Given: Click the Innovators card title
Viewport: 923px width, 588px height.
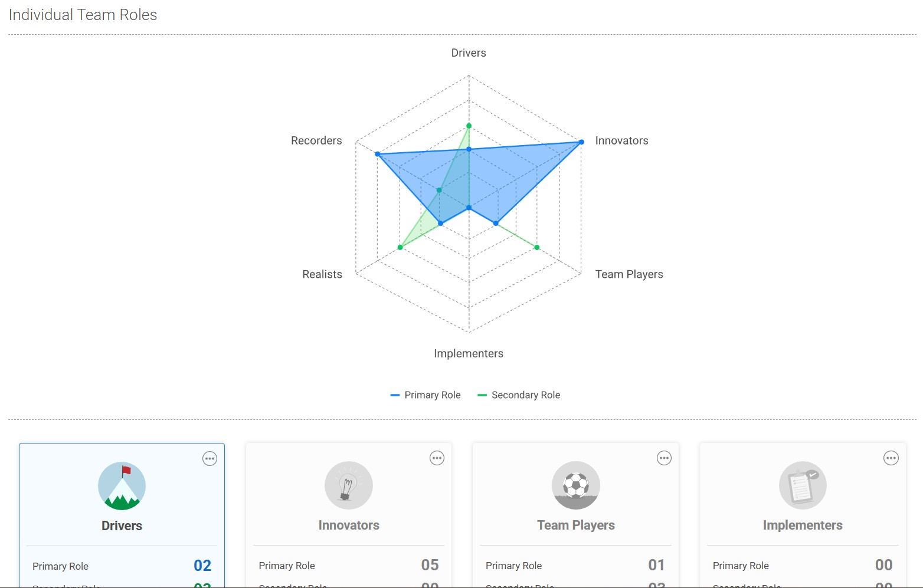Looking at the screenshot, I should [349, 525].
